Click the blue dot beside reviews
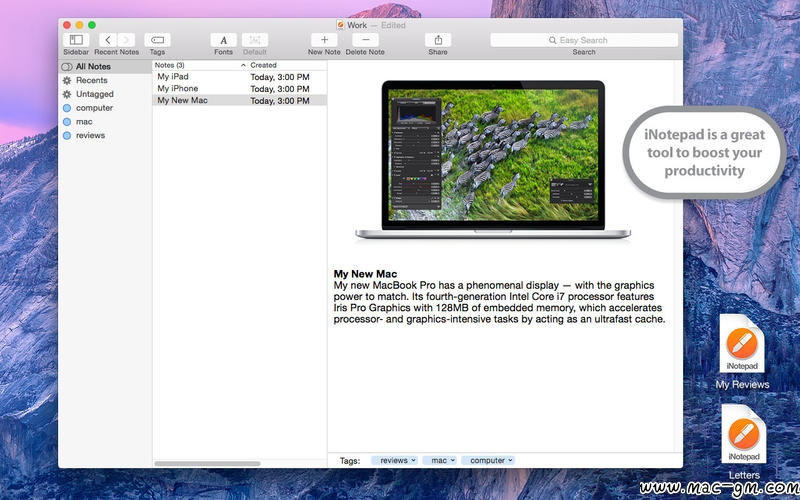Image resolution: width=800 pixels, height=500 pixels. (67, 135)
